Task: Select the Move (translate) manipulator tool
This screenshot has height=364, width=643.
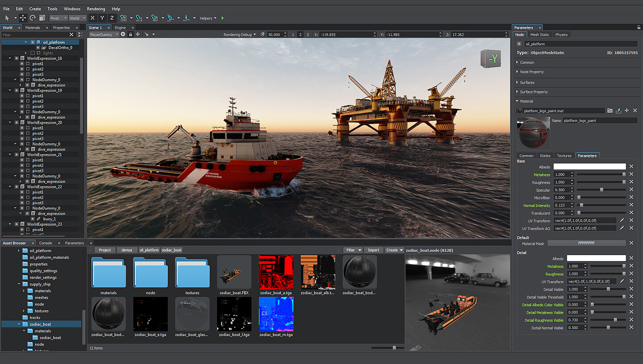Action: click(23, 18)
